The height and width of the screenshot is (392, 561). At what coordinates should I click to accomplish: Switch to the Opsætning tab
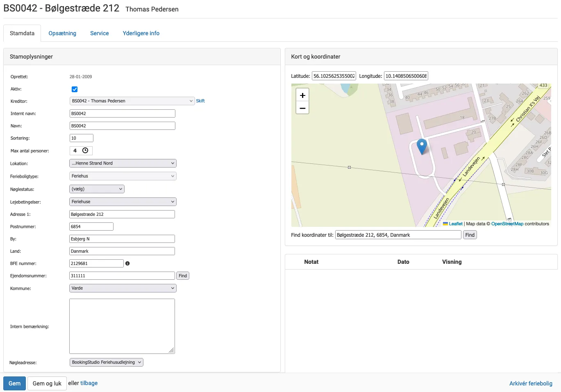point(62,33)
